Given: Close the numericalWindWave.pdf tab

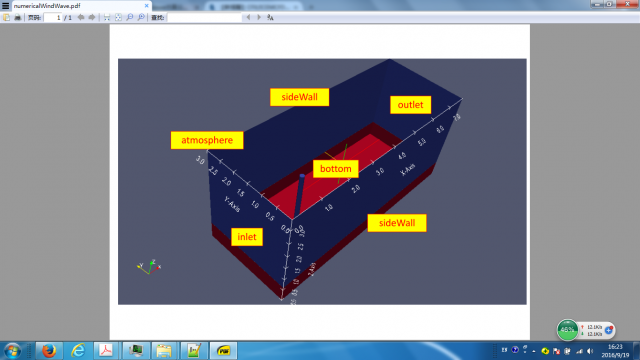Looking at the screenshot, I should point(147,6).
